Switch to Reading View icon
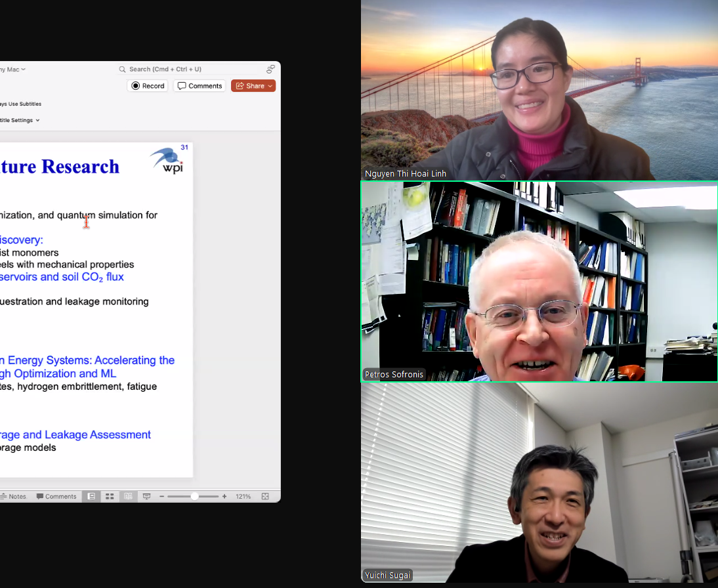This screenshot has height=588, width=718. 128,497
